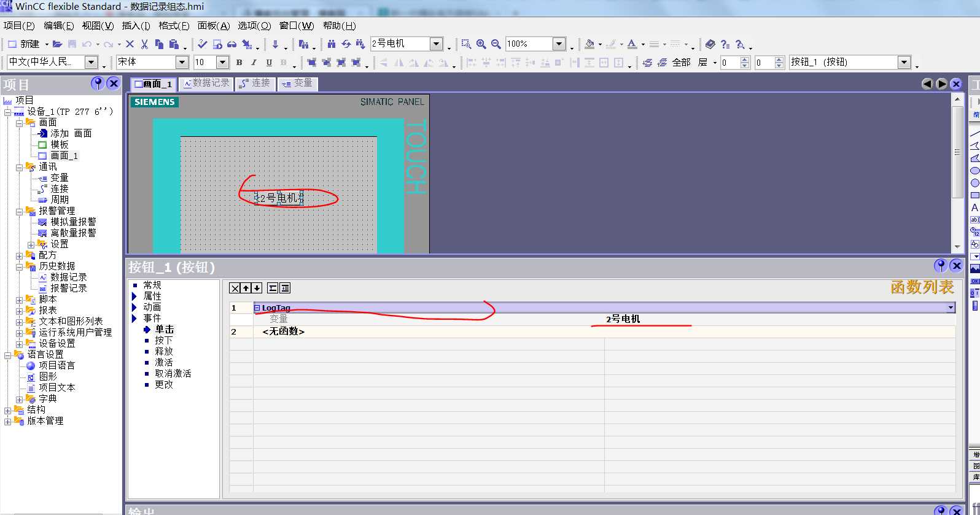This screenshot has width=980, height=515.
Task: Pin the 项目 project panel
Action: point(98,83)
